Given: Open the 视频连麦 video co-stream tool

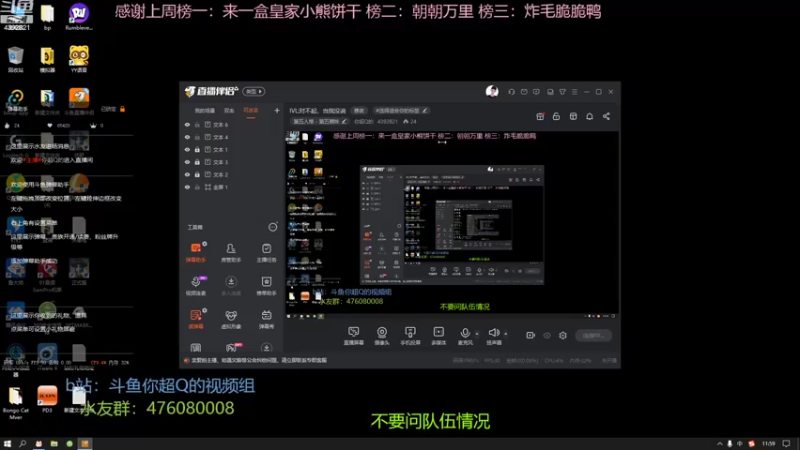Looking at the screenshot, I should pyautogui.click(x=195, y=286).
